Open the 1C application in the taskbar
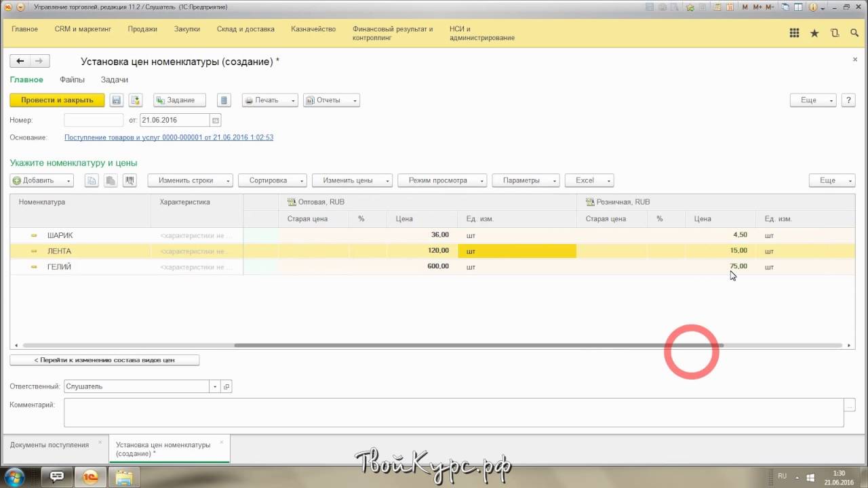The height and width of the screenshot is (488, 868). click(x=90, y=477)
